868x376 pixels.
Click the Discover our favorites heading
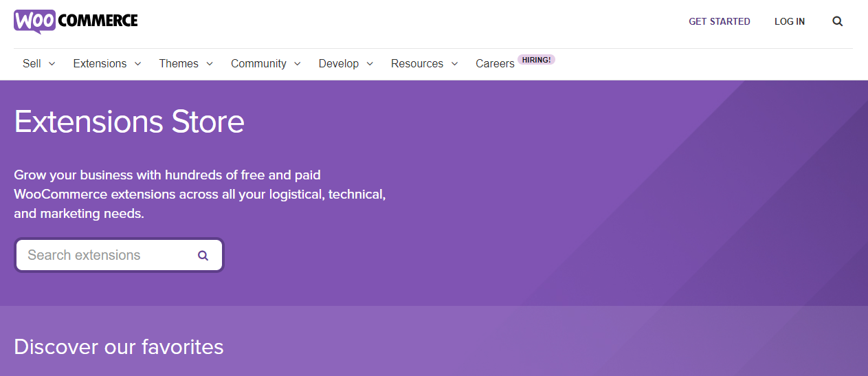point(119,346)
